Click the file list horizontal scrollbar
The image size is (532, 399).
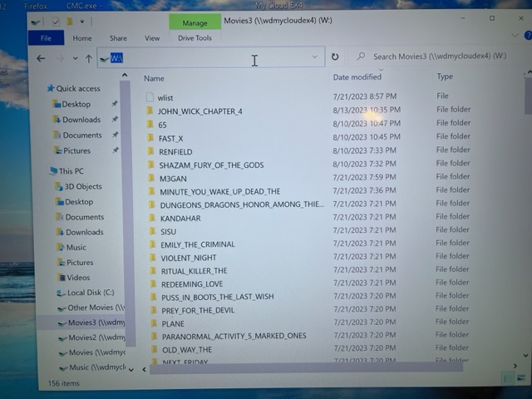[306, 368]
